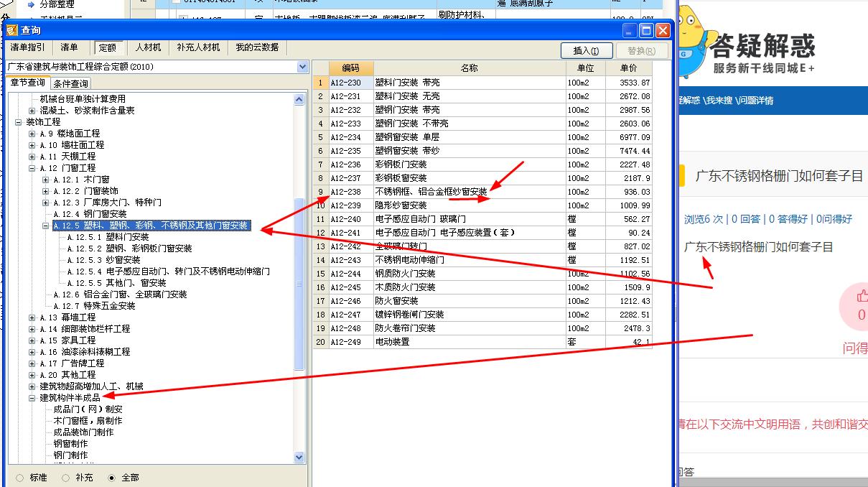868x487 pixels.
Task: Select the 补充 radio button
Action: point(65,478)
